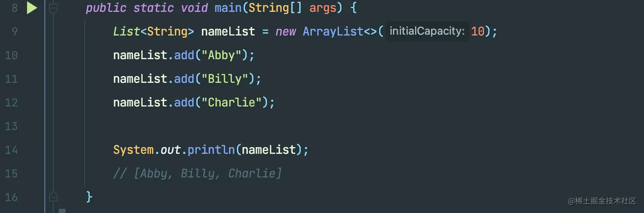The width and height of the screenshot is (644, 213).
Task: Collapse main method via top fold marker
Action: [53, 8]
